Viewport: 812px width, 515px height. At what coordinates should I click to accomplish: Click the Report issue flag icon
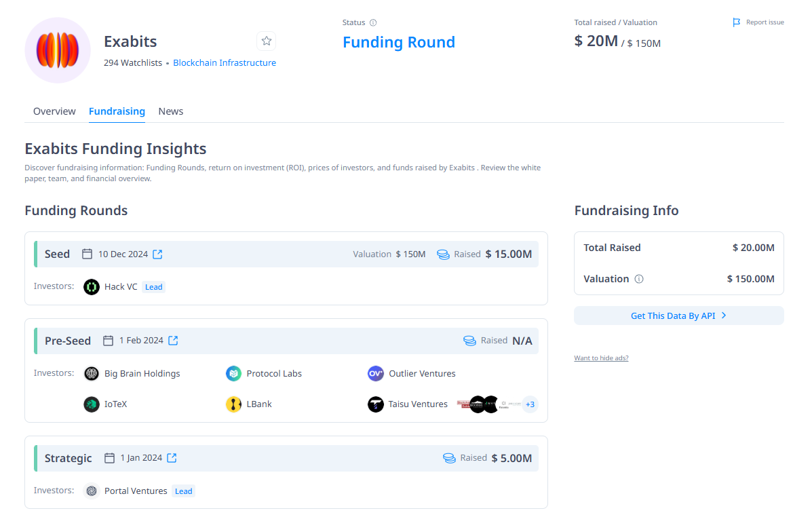point(737,22)
